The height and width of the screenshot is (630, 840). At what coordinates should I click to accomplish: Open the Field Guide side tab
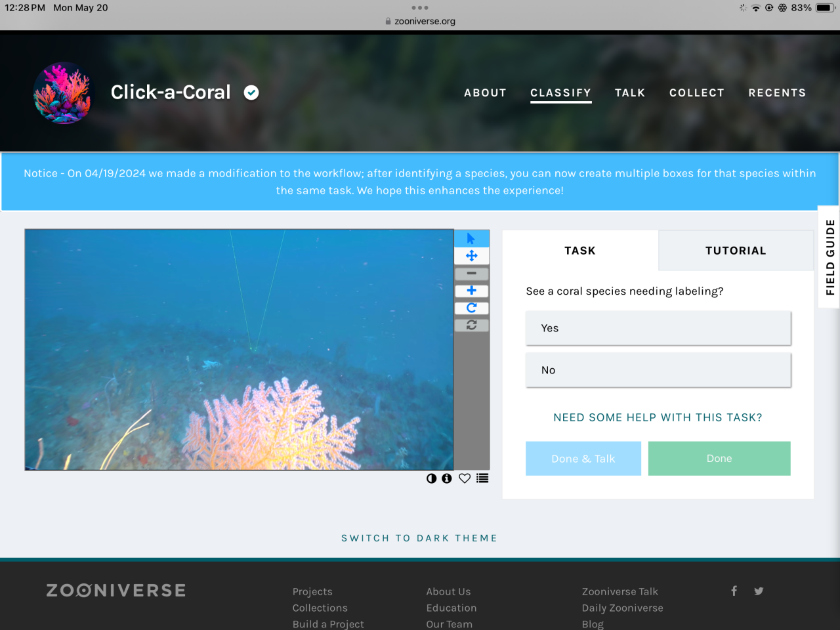(x=829, y=257)
